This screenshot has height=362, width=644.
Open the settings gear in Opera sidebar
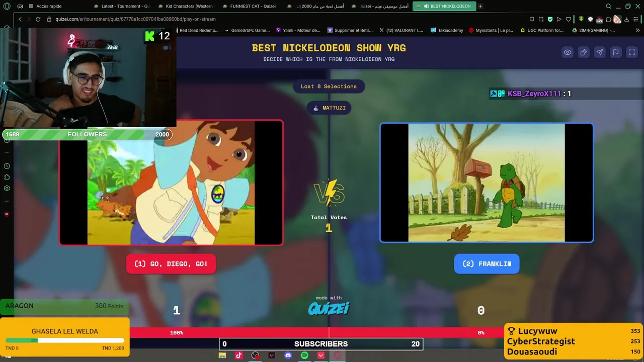pos(7,188)
